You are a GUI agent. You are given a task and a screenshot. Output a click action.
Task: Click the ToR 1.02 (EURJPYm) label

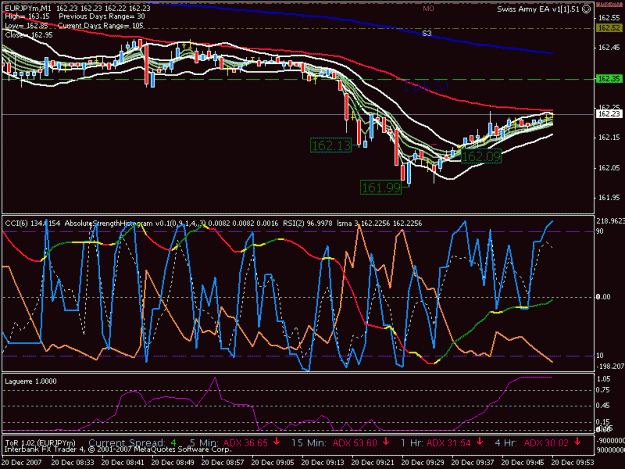click(40, 443)
